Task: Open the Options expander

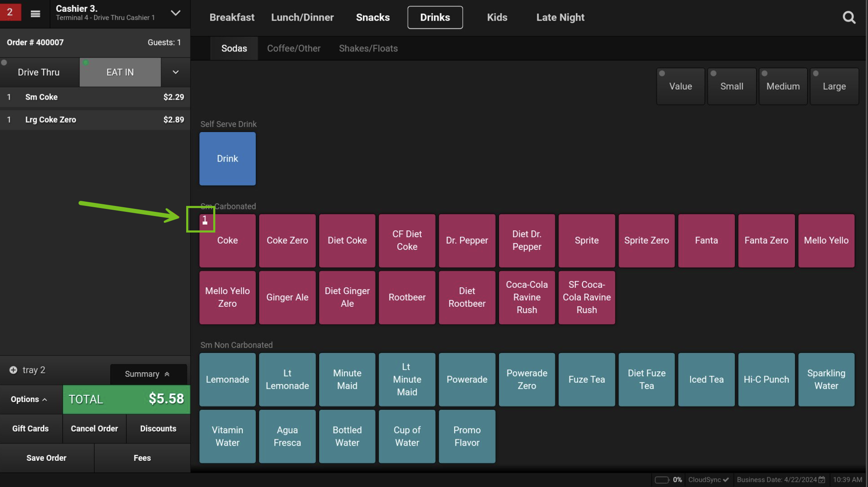Action: pyautogui.click(x=29, y=399)
